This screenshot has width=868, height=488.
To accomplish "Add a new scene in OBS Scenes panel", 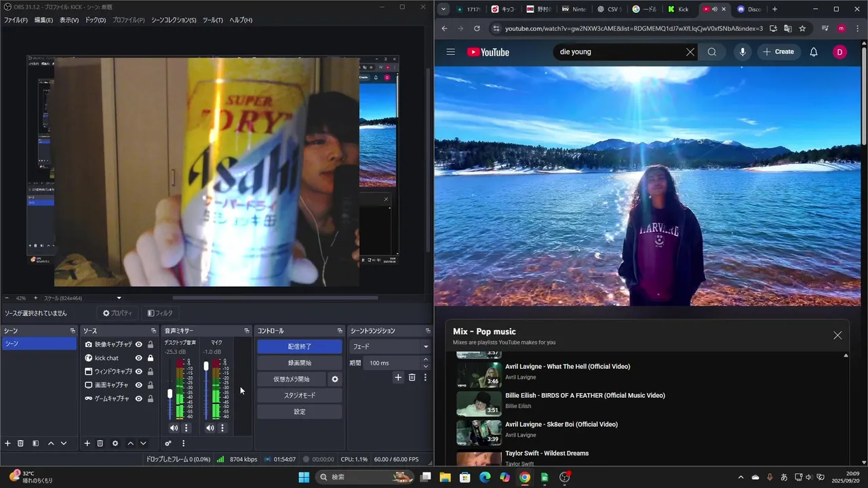I will pos(8,443).
